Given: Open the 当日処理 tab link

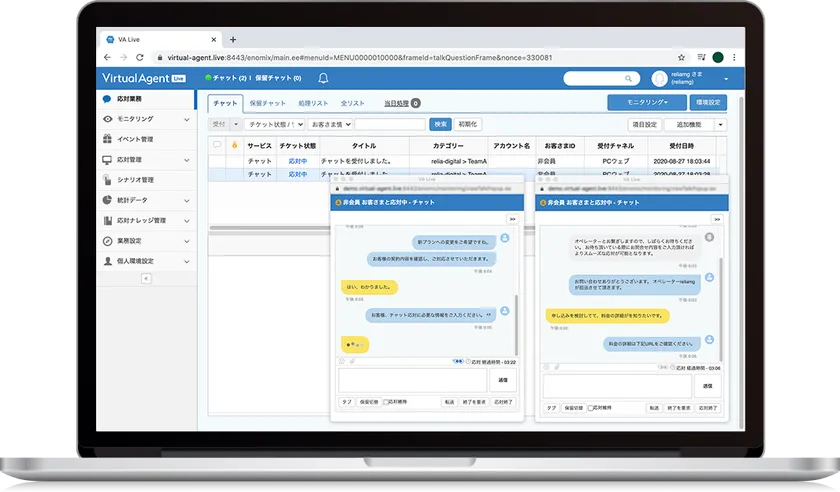Looking at the screenshot, I should point(396,103).
